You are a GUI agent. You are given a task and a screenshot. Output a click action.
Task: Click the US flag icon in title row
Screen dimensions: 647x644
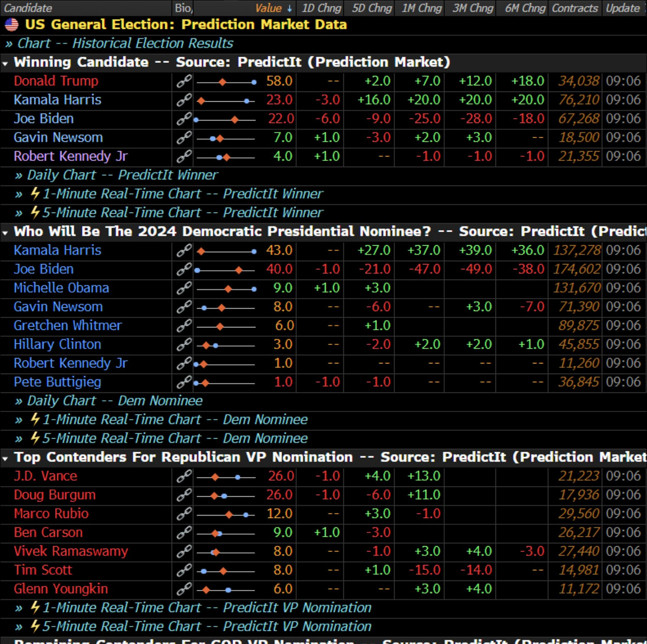(11, 25)
